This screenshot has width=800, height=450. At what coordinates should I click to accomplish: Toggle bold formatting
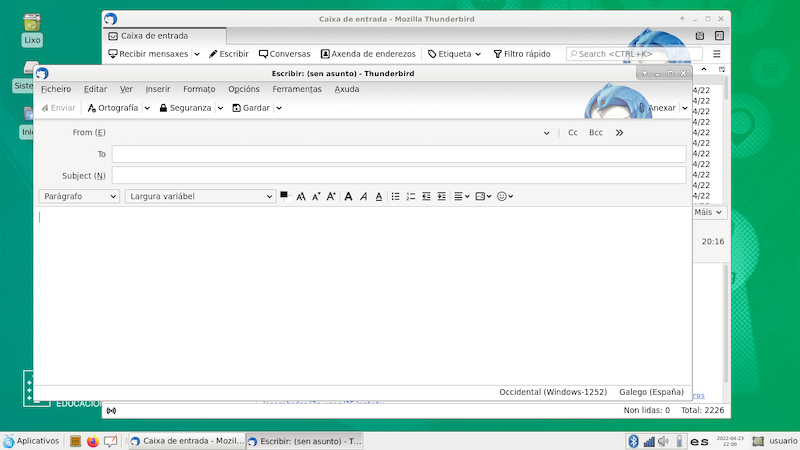point(348,196)
